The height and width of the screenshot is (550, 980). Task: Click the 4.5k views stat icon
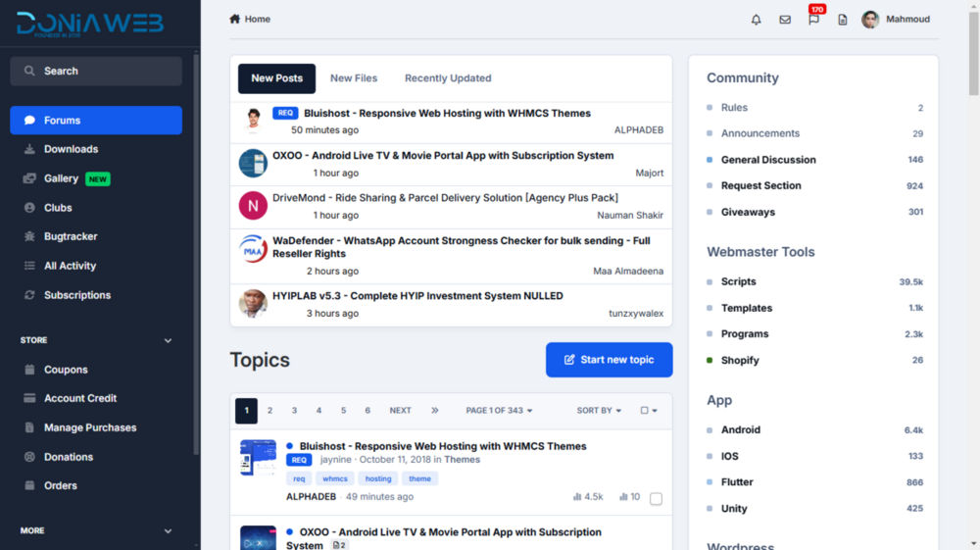click(577, 497)
